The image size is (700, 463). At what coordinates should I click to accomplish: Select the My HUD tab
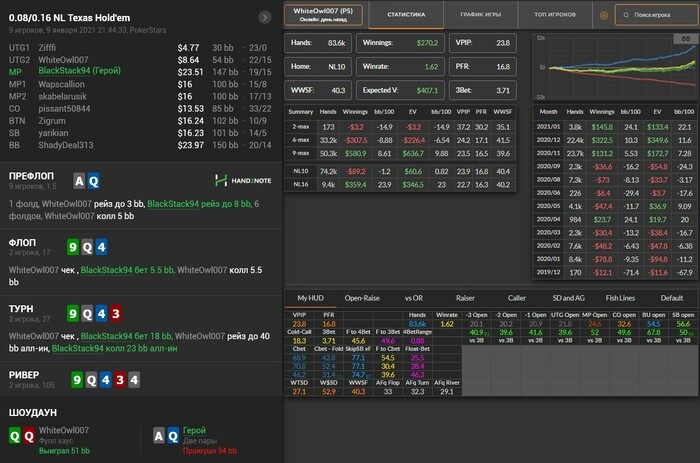click(x=310, y=298)
